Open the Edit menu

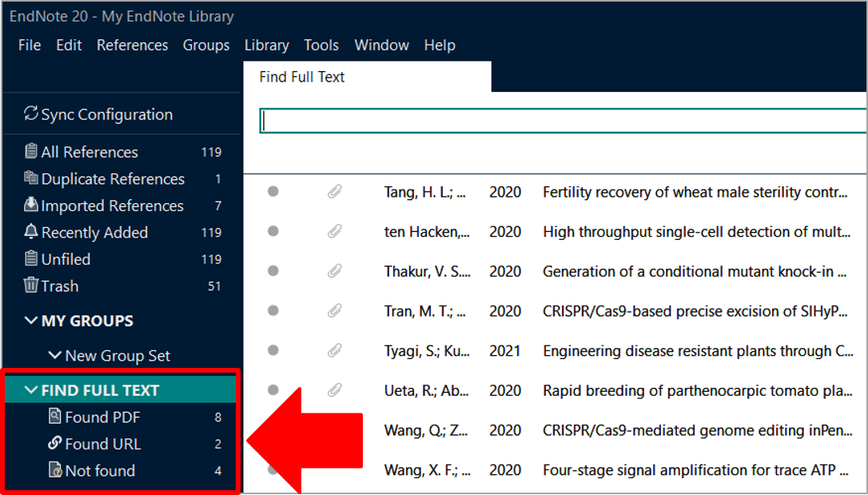pos(70,45)
